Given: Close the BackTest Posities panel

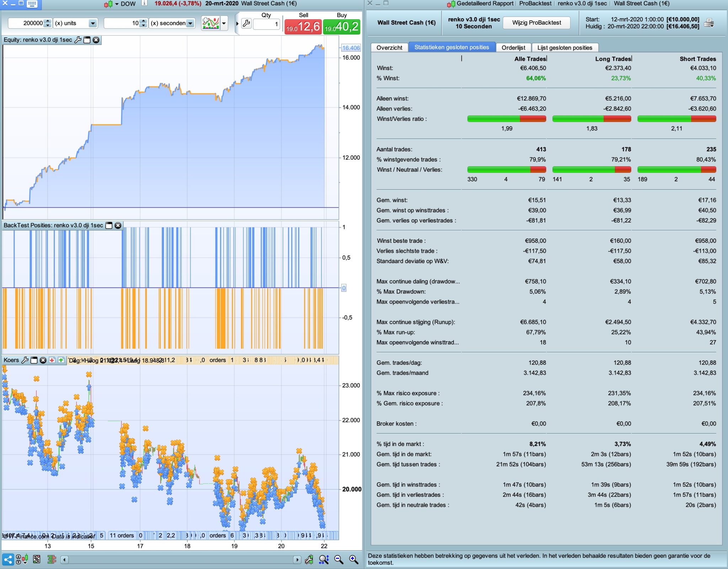Looking at the screenshot, I should [x=118, y=225].
